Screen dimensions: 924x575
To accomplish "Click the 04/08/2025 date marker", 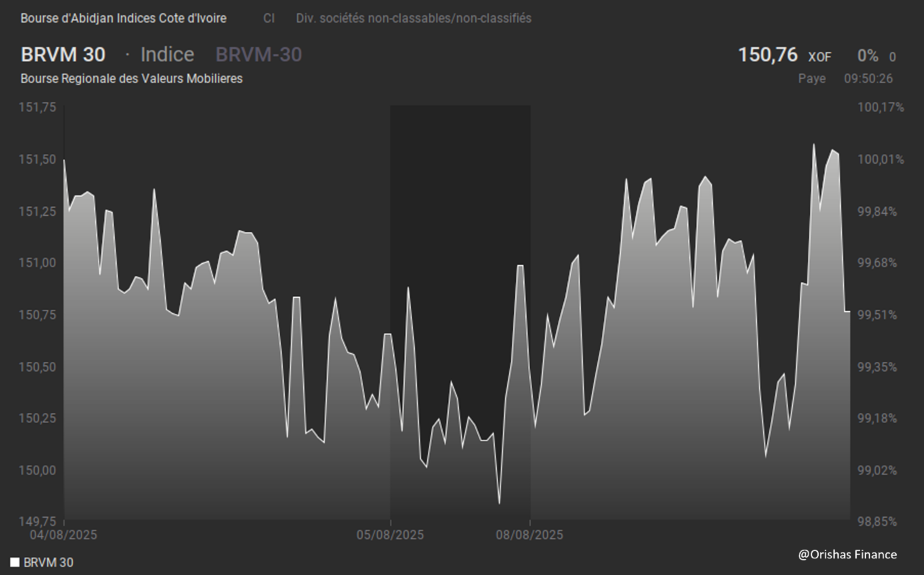I will [x=63, y=534].
